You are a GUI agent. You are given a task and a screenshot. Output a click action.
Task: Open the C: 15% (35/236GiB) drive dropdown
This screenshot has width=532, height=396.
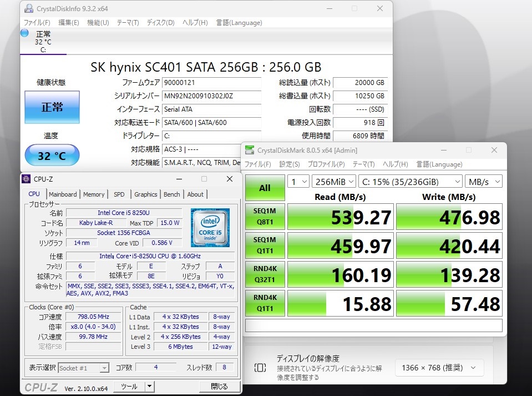411,182
